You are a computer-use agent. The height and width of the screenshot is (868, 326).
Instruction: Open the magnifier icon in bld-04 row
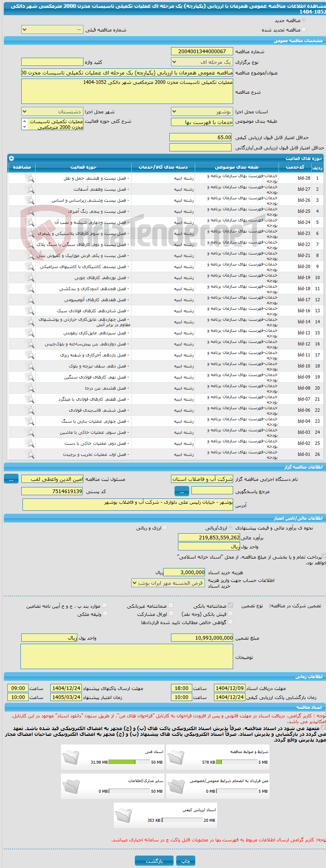coord(29,421)
